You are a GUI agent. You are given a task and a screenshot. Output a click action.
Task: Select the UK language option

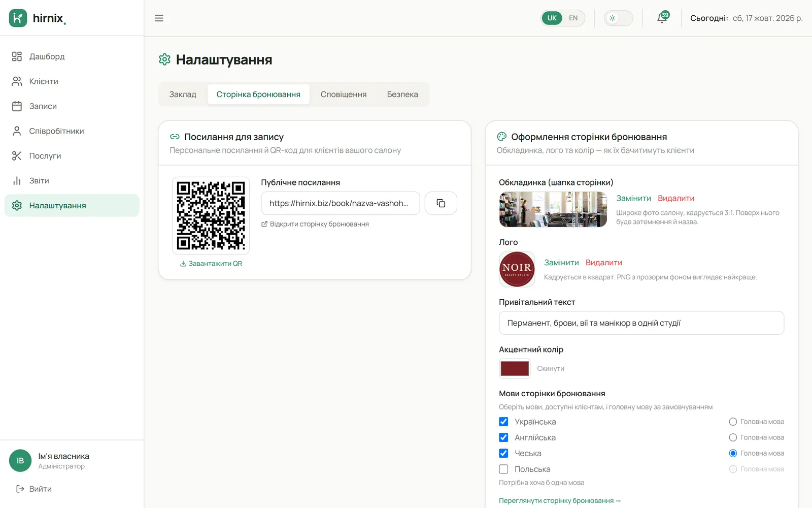[x=552, y=18]
